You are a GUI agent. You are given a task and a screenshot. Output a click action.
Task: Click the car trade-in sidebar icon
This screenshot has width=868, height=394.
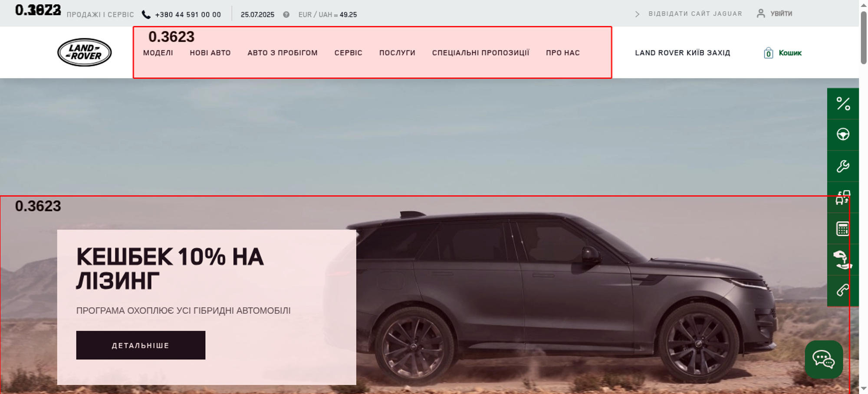click(843, 197)
